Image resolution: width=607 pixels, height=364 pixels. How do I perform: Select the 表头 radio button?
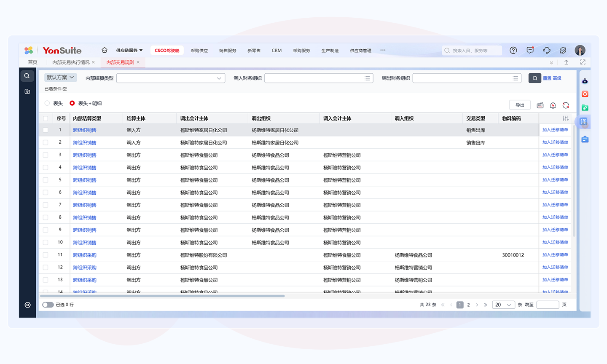click(47, 103)
